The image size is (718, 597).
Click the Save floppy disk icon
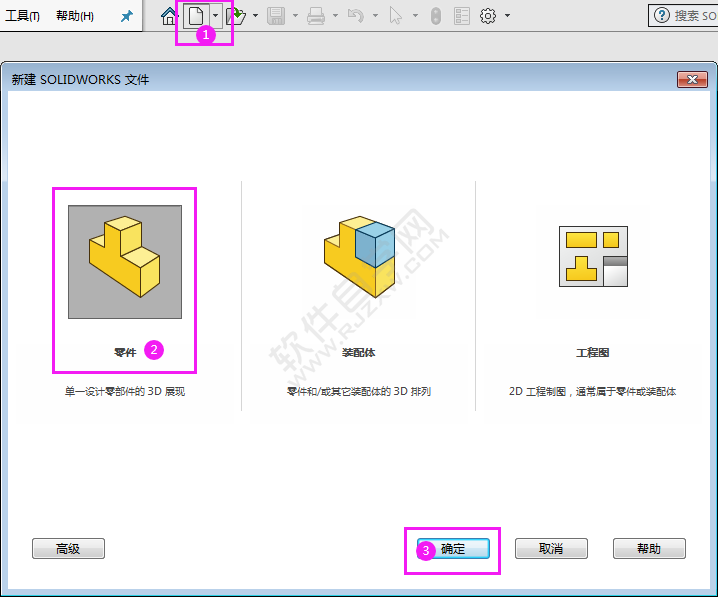(x=276, y=16)
